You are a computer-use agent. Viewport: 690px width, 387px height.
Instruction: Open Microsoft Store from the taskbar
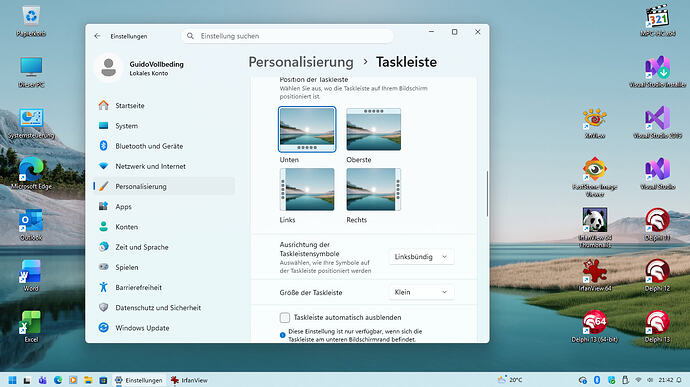pyautogui.click(x=103, y=380)
